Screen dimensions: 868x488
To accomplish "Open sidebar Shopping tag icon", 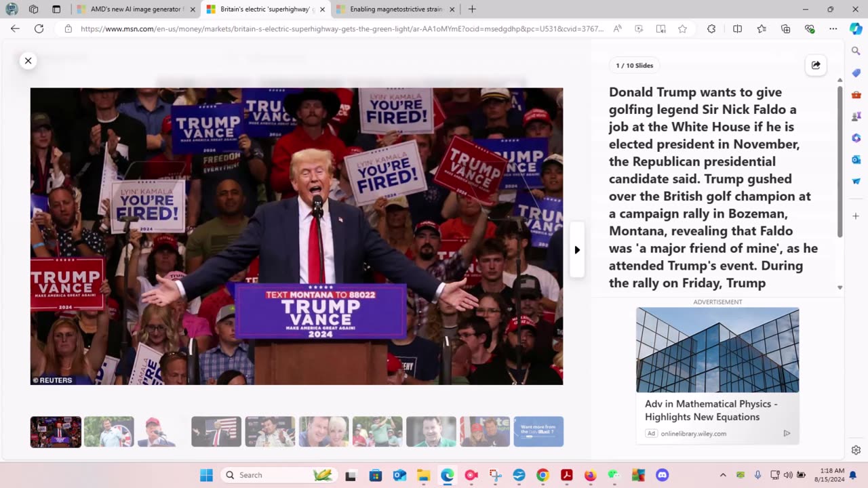I will [x=856, y=73].
